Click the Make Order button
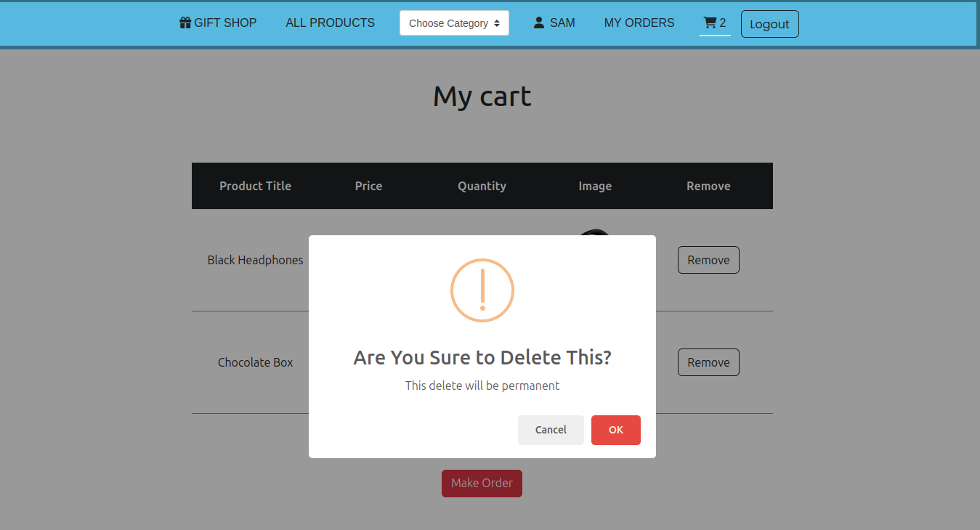Viewport: 980px width, 530px height. (x=482, y=484)
